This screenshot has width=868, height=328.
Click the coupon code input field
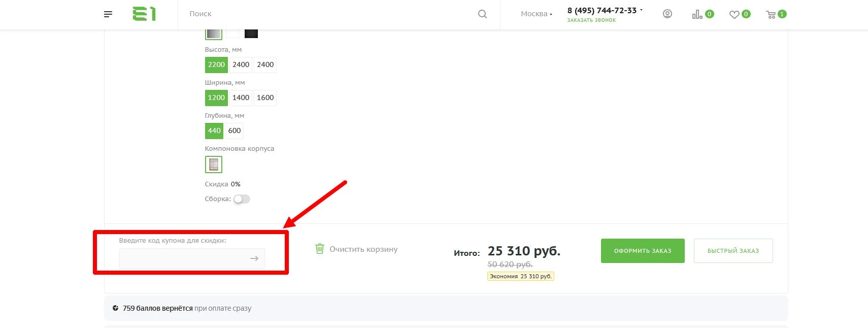tap(184, 258)
